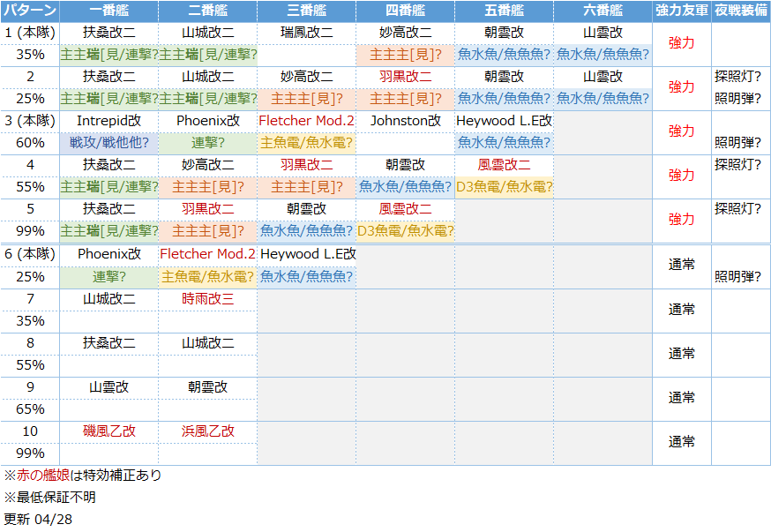The width and height of the screenshot is (771, 532).
Task: Click the 二番艦 column header
Action: point(208,11)
